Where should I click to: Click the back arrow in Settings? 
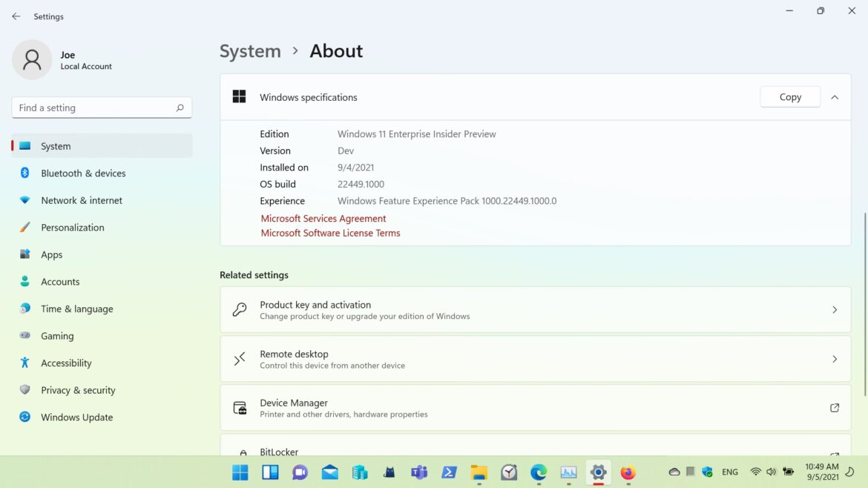click(x=16, y=16)
